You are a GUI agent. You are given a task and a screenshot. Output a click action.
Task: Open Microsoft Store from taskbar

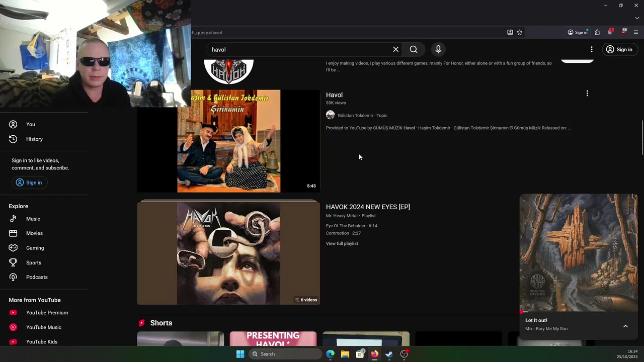(360, 354)
